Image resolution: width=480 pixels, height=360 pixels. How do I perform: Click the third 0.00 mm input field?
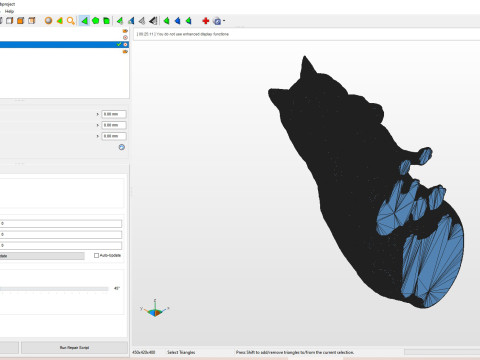(114, 136)
